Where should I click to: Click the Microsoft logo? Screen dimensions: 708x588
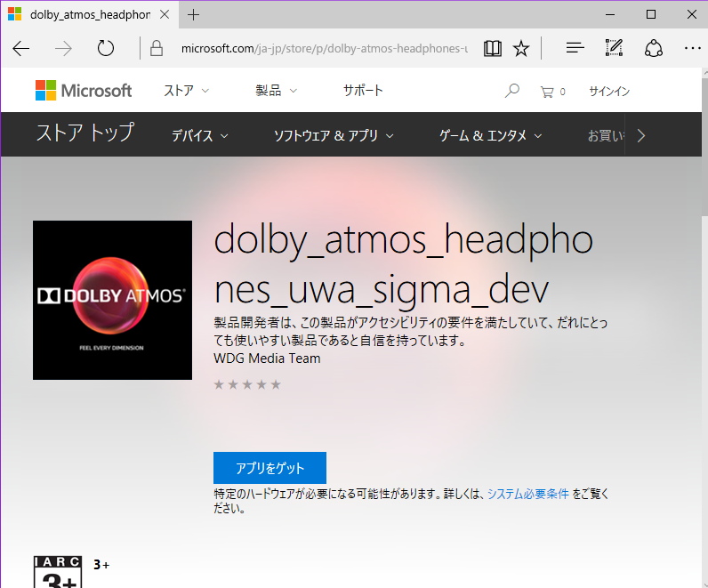click(x=84, y=91)
